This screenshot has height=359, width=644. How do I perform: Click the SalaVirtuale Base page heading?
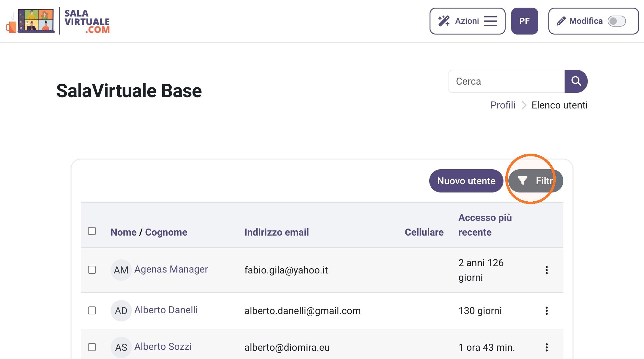(x=129, y=91)
